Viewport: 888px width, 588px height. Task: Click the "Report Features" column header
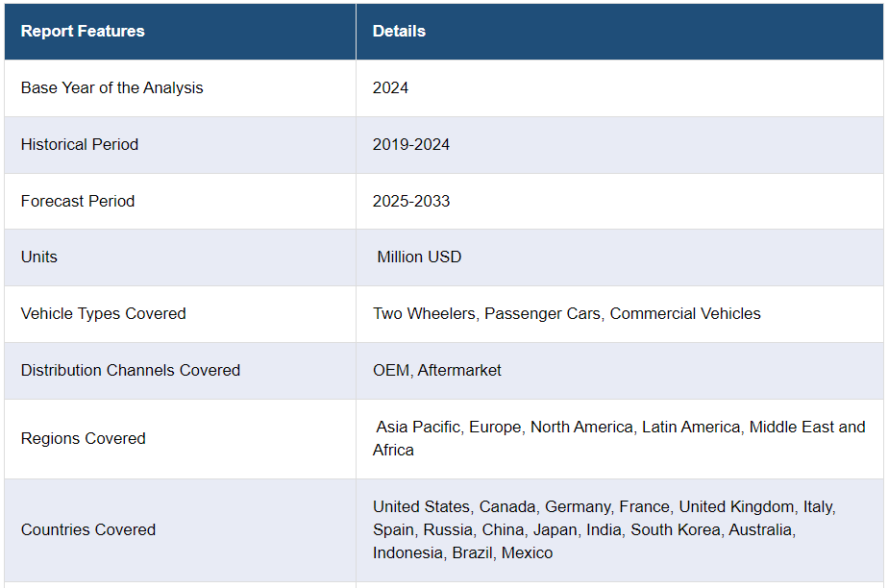(x=83, y=32)
